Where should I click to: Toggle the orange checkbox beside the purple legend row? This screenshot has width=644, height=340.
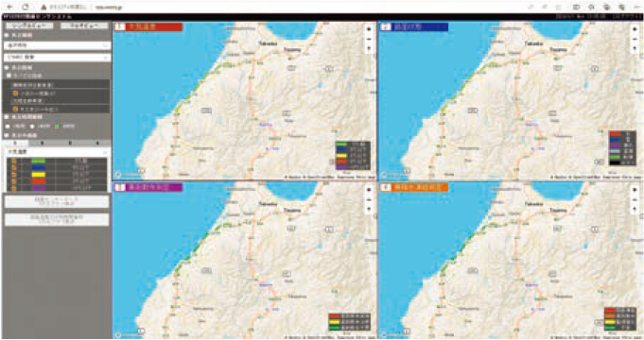[14, 188]
